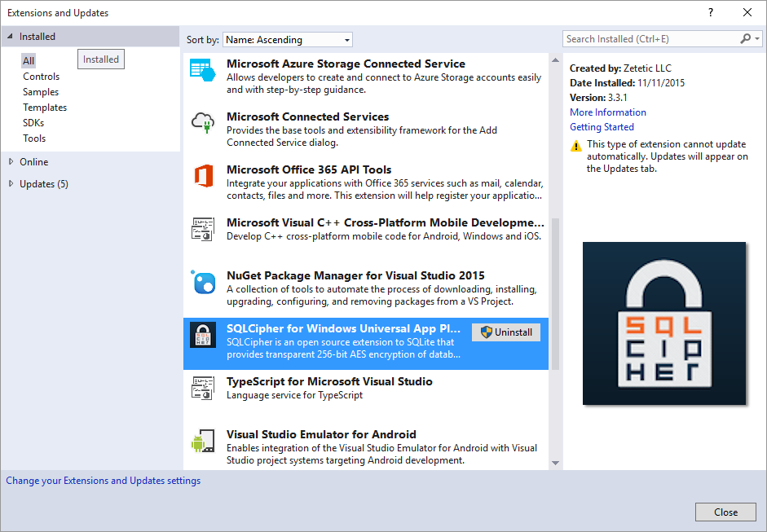767x532 pixels.
Task: Collapse the Installed tree section
Action: 11,36
